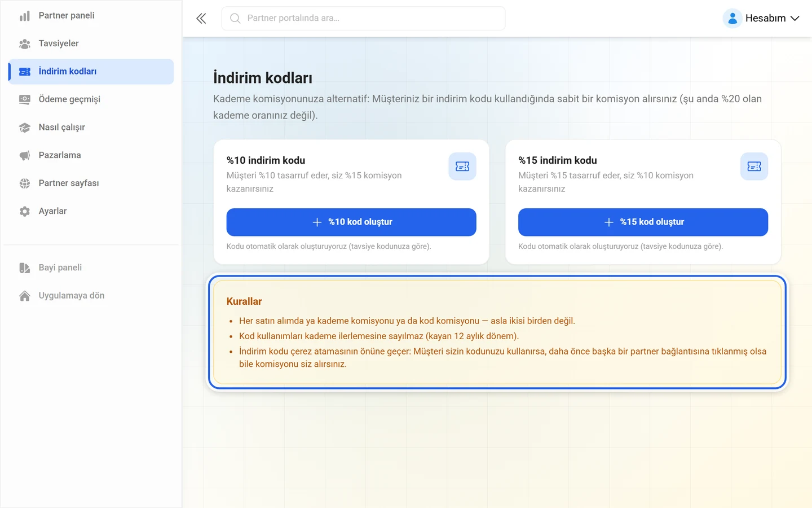
Task: Return via Uygulamaya dön link
Action: click(x=91, y=296)
